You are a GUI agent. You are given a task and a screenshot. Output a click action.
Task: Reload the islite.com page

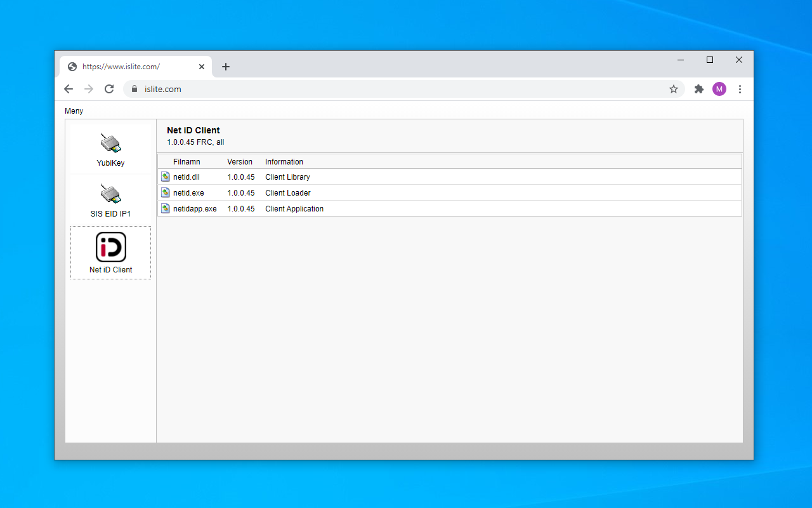click(108, 89)
